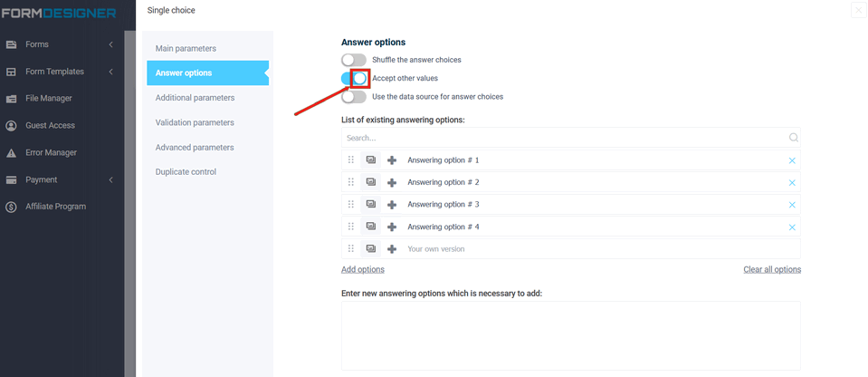Expand the Payment menu chevron

tap(110, 179)
